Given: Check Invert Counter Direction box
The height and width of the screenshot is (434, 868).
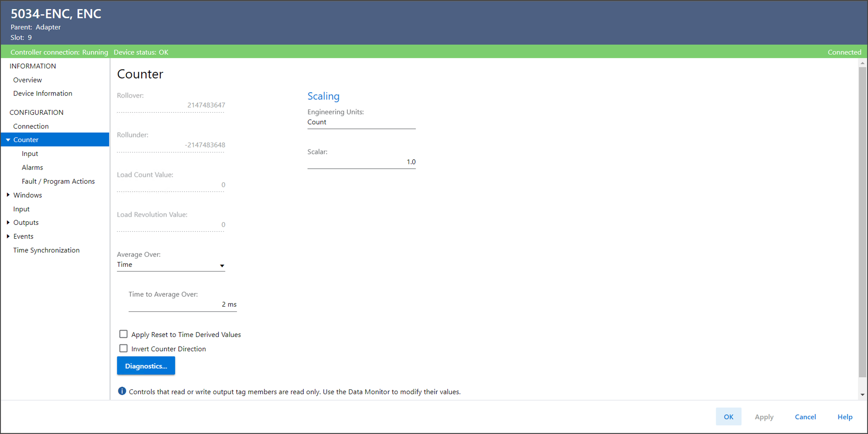Looking at the screenshot, I should tap(124, 349).
